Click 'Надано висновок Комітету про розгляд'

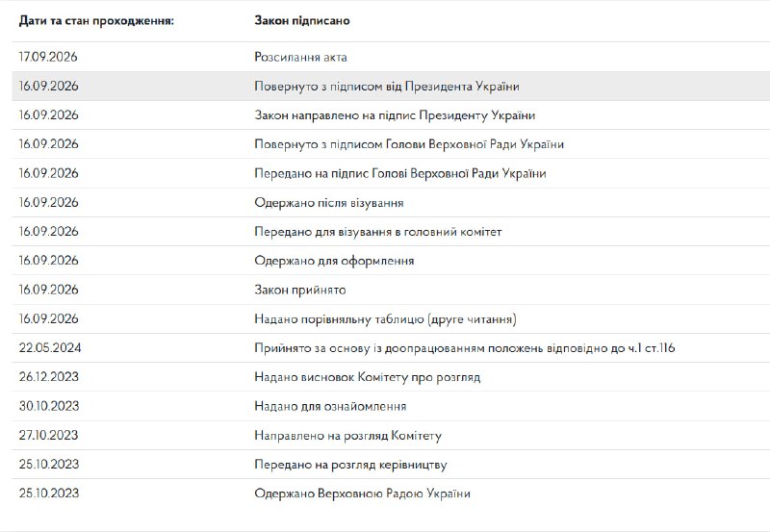coord(391,377)
